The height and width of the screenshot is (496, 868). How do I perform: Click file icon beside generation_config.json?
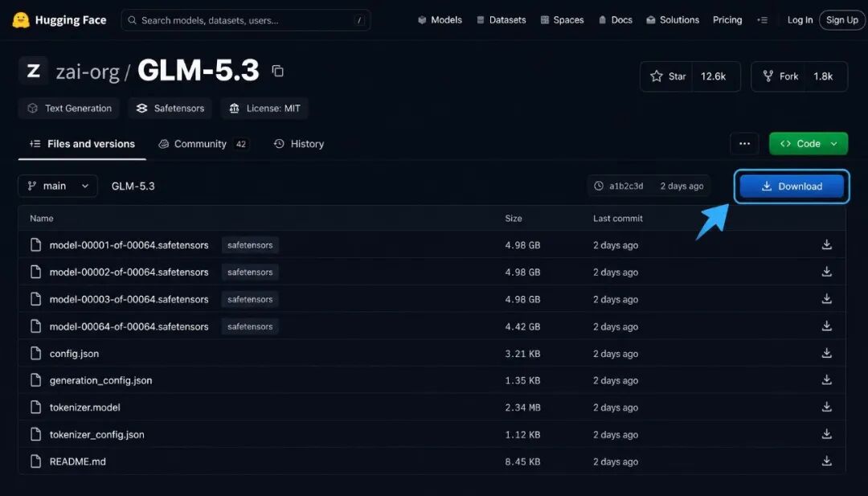pyautogui.click(x=36, y=380)
